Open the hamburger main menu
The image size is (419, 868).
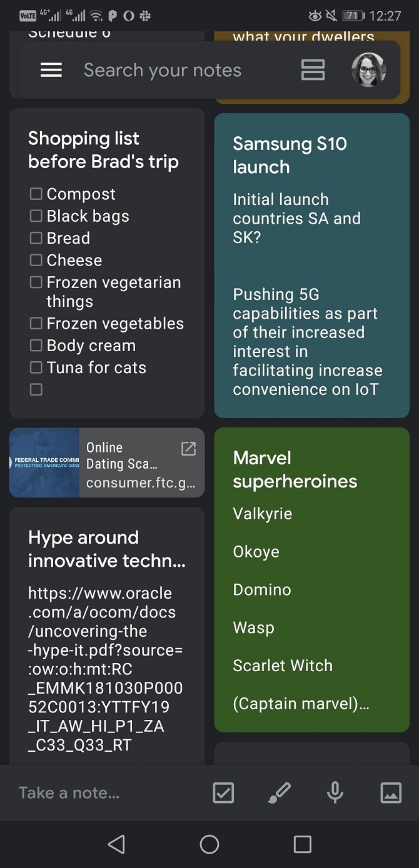pyautogui.click(x=51, y=70)
